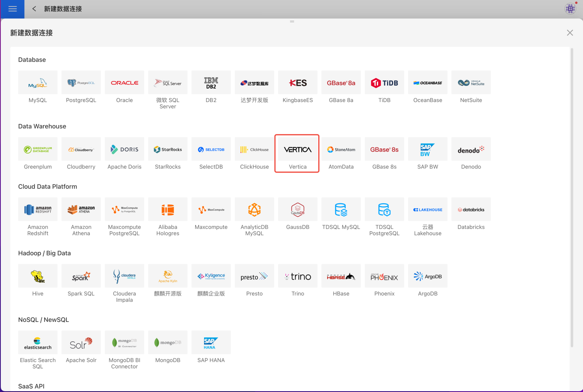Pick the Hive big data connector
583x392 pixels.
tap(38, 276)
